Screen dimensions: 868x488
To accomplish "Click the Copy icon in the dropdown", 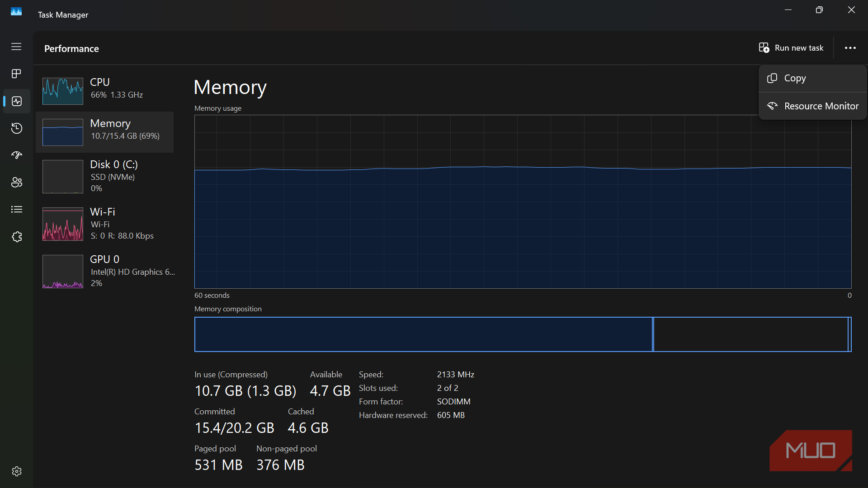I will tap(772, 78).
